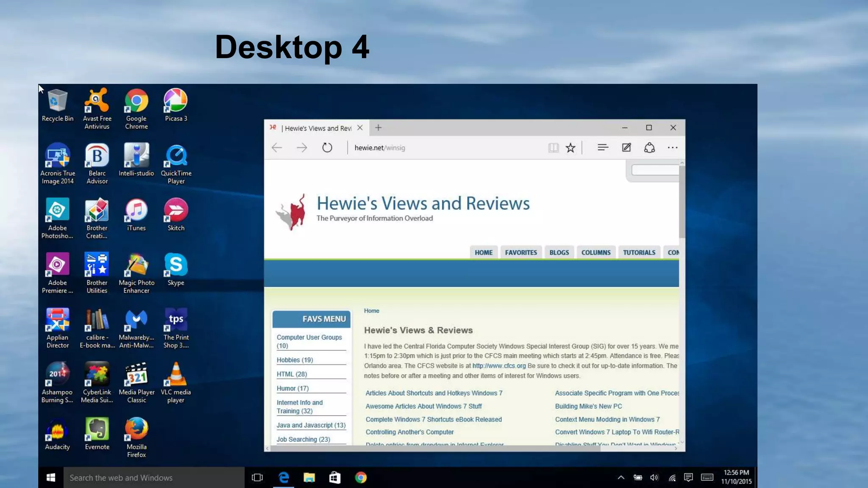The width and height of the screenshot is (868, 488).
Task: Click the iTunes desktop icon
Action: (136, 215)
